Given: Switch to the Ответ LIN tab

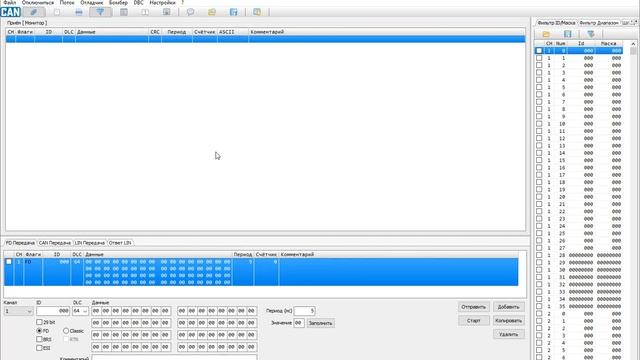Looking at the screenshot, I should tap(120, 243).
